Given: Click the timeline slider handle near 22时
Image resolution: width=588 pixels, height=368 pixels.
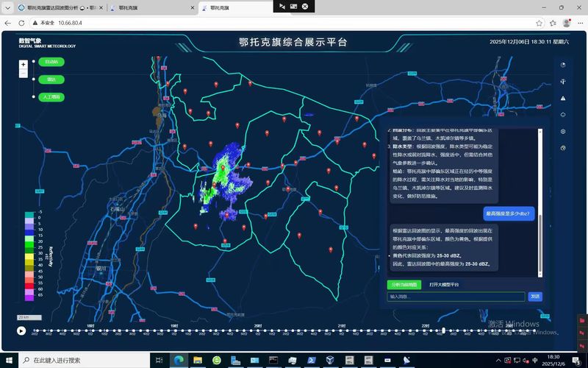Looking at the screenshot, I should click(444, 330).
